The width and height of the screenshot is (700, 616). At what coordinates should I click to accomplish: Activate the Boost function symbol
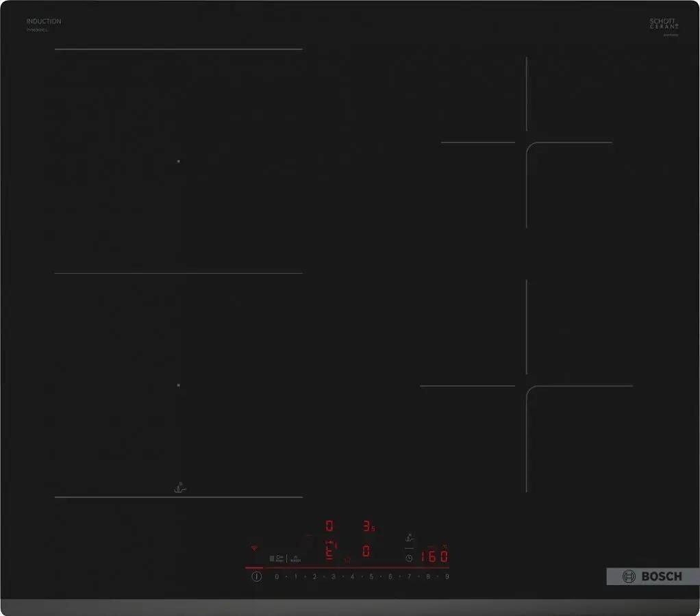tap(295, 559)
